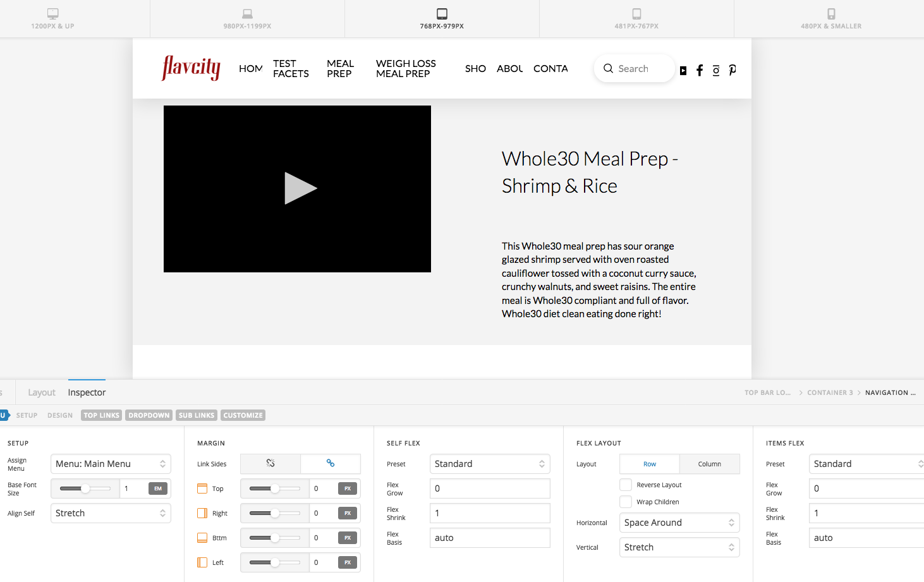The image size is (924, 582).
Task: Play the Whole30 Meal Prep video
Action: click(x=300, y=188)
